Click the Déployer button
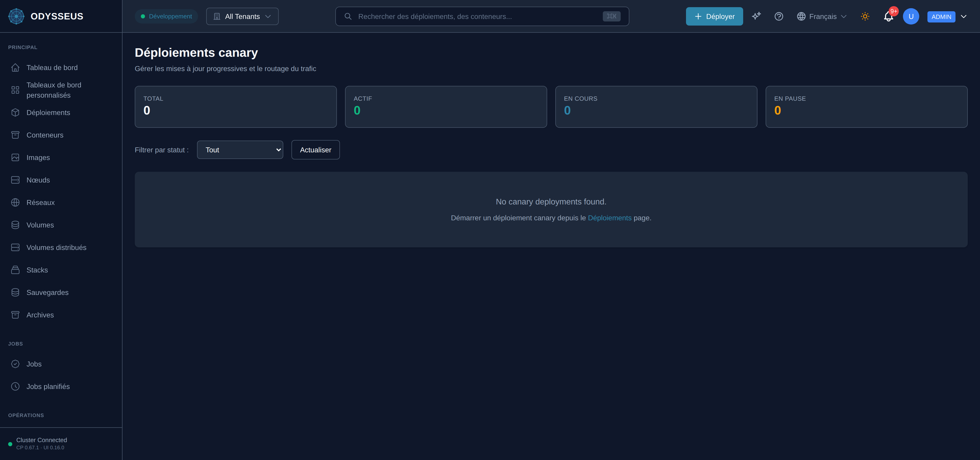 coord(714,16)
